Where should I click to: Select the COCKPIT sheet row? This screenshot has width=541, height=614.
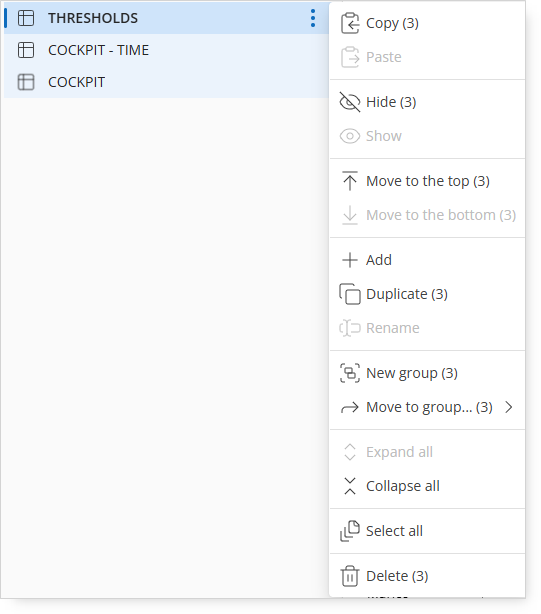[x=166, y=82]
